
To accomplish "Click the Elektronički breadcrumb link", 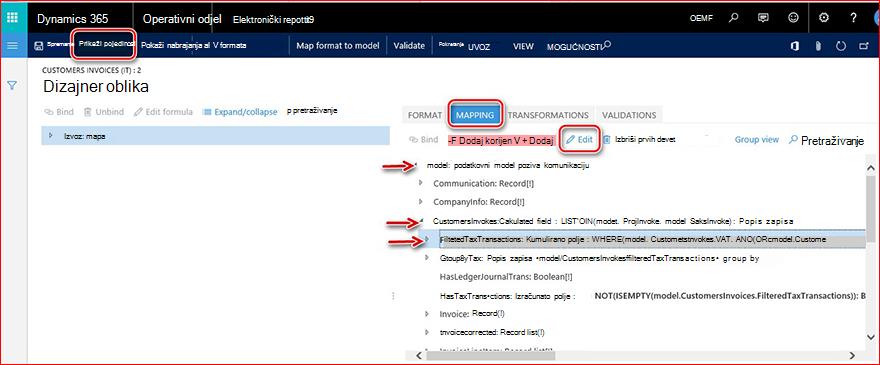I will pos(273,20).
